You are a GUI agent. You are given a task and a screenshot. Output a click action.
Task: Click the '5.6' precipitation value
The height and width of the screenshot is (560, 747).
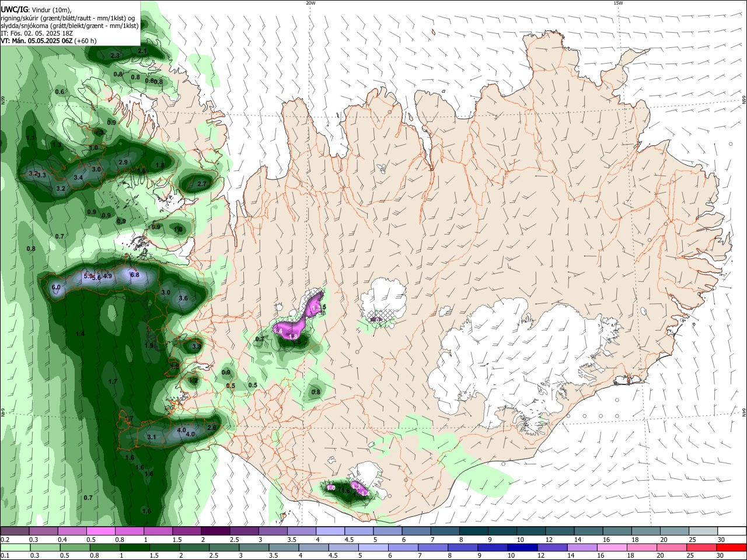click(96, 278)
